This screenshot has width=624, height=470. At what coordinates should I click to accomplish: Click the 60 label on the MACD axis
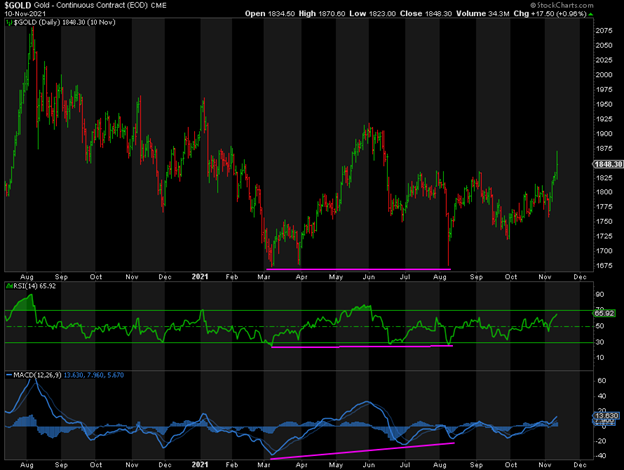[x=602, y=381]
